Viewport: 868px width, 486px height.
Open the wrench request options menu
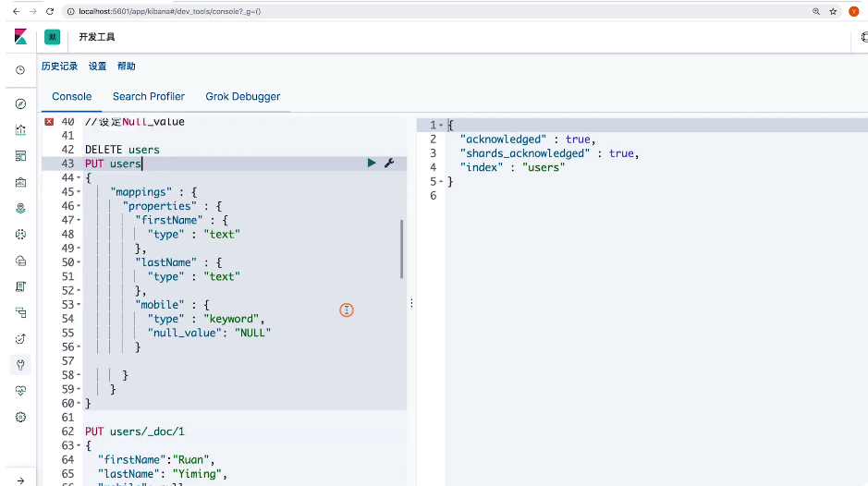coord(389,164)
